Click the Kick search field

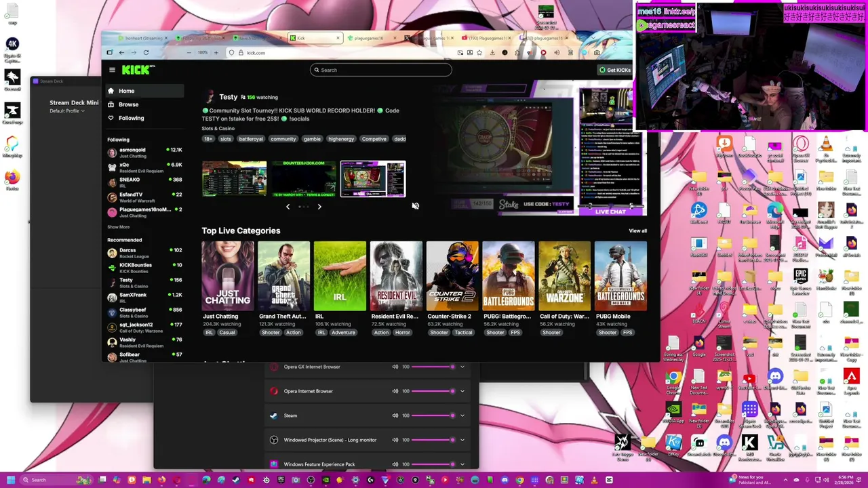381,70
